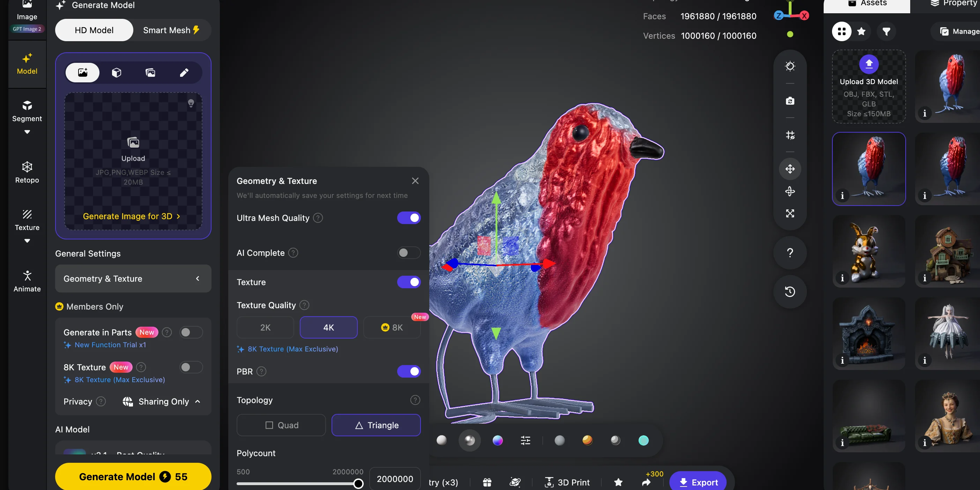Toggle the PBR switch
The image size is (980, 490).
(x=409, y=371)
